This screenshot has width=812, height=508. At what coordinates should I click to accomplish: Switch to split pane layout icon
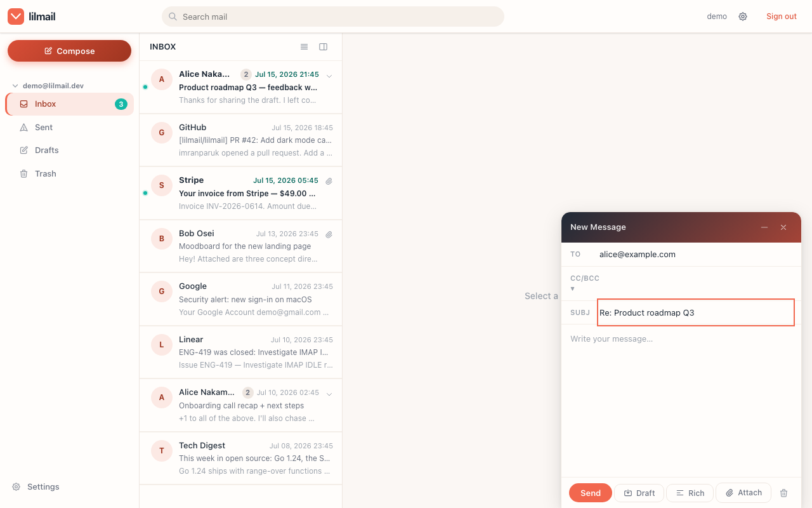[324, 47]
